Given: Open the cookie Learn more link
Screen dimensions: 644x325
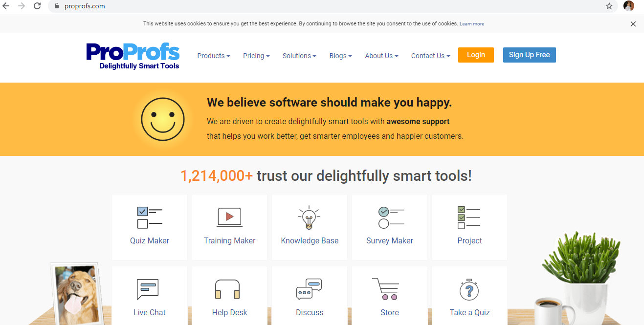Looking at the screenshot, I should click(472, 24).
